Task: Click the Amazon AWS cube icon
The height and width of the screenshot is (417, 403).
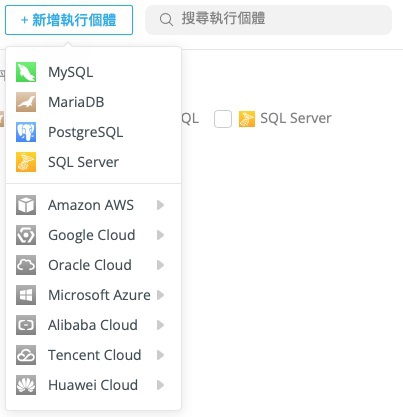Action: point(26,205)
